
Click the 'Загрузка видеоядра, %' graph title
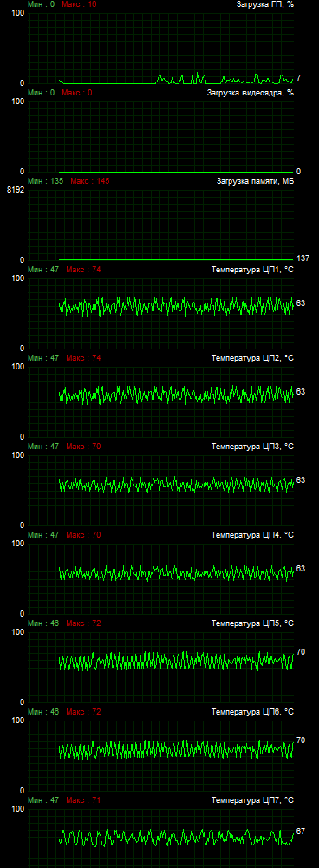tap(251, 93)
